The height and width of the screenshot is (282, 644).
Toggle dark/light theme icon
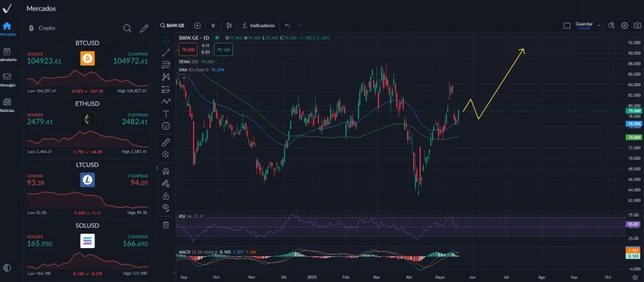[7, 267]
